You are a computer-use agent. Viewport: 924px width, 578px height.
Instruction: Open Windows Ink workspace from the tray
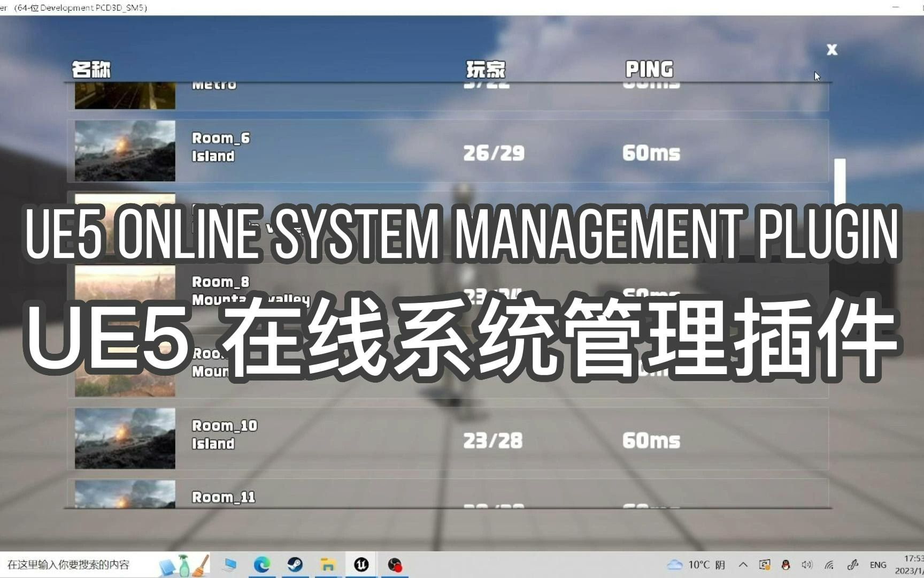[x=853, y=565]
